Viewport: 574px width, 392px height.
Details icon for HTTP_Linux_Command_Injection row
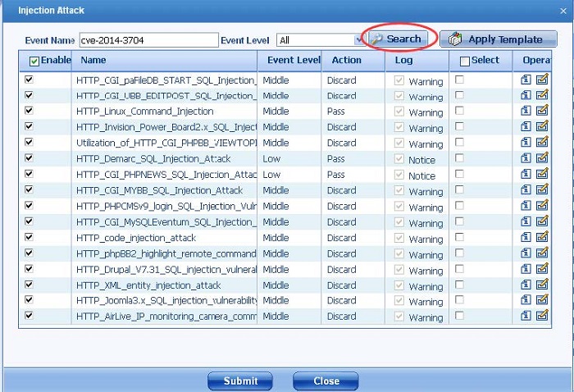click(x=526, y=111)
